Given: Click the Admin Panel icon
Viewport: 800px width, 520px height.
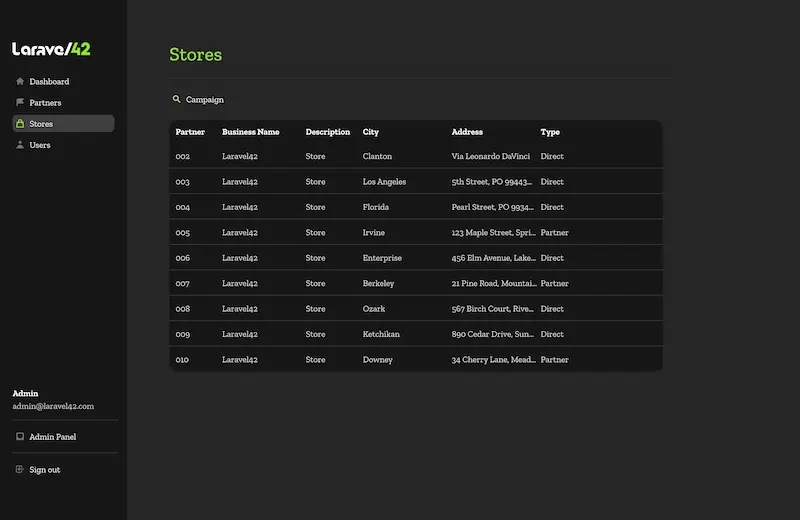Looking at the screenshot, I should (x=20, y=436).
